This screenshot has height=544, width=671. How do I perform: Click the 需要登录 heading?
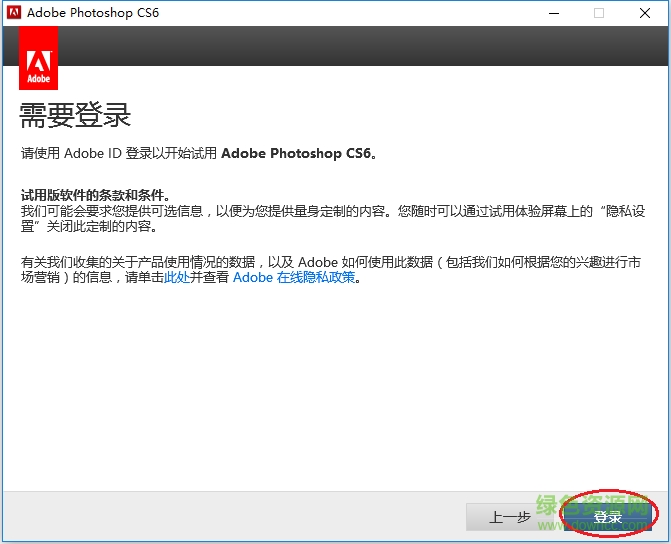[76, 115]
